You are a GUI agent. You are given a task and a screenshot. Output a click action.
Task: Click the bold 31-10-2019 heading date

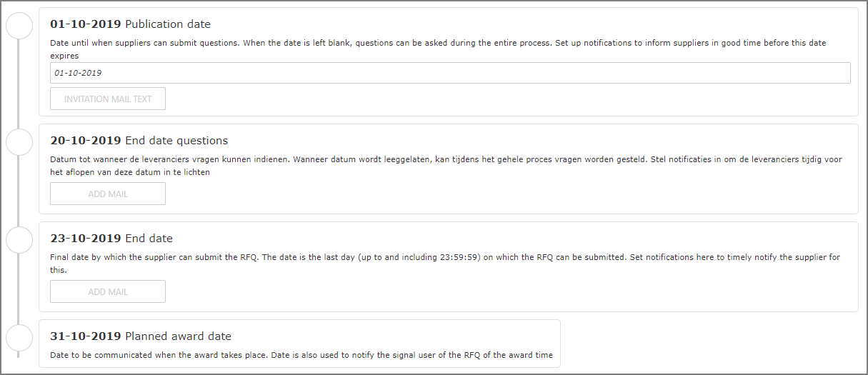tap(86, 336)
